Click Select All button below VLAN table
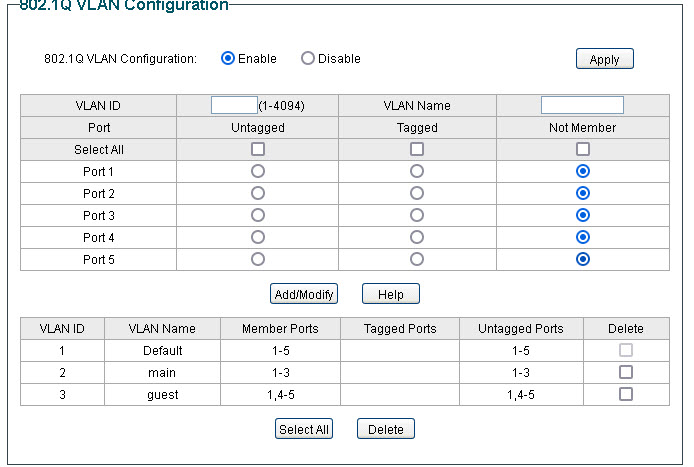This screenshot has width=694, height=467. tap(304, 429)
